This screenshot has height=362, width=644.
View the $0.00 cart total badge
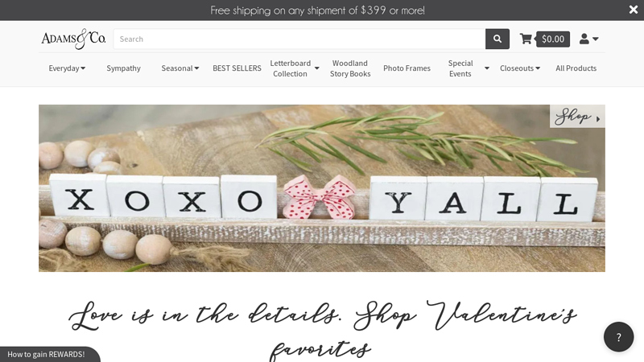tap(553, 39)
